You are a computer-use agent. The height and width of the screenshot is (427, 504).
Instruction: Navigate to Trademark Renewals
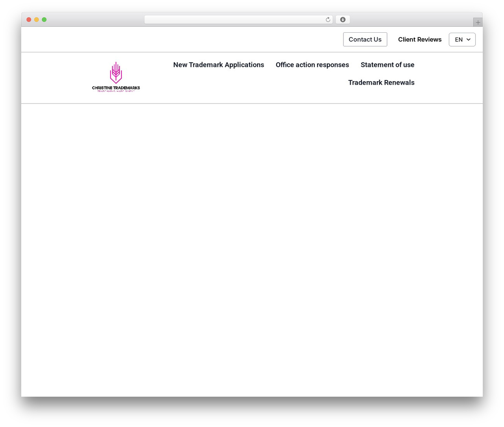point(381,82)
